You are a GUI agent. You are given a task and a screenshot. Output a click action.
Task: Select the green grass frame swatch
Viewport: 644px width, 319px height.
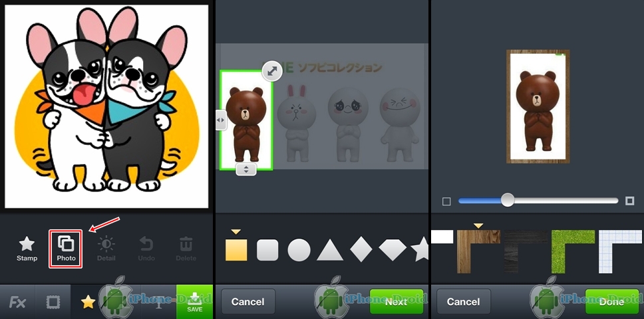(x=573, y=251)
